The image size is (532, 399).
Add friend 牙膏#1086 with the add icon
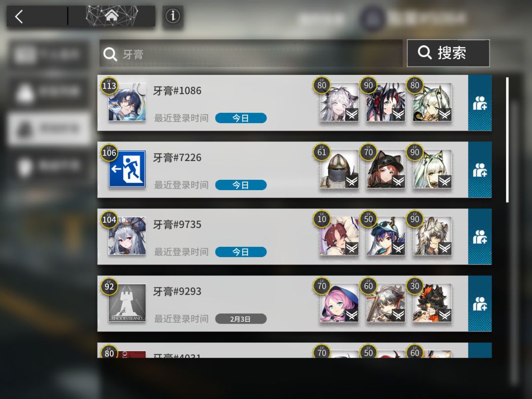480,103
